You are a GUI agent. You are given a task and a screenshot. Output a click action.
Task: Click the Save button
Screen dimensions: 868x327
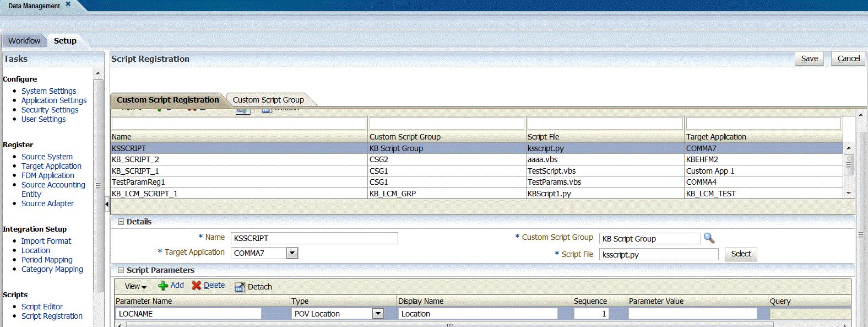pos(809,58)
